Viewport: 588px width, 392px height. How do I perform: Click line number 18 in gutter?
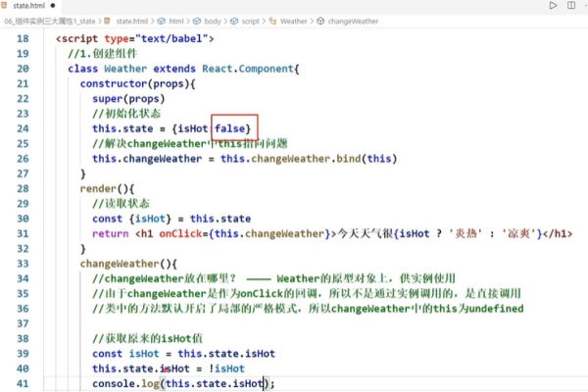(23, 38)
